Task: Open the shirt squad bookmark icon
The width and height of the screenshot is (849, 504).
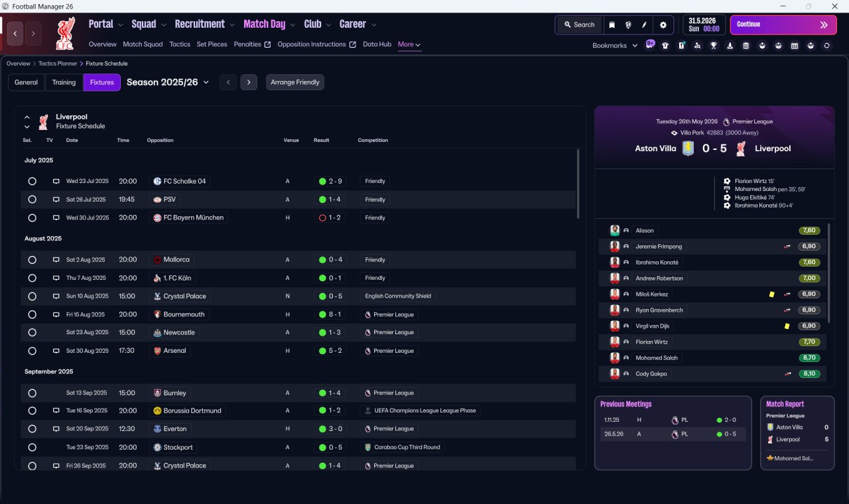Action: pyautogui.click(x=665, y=46)
